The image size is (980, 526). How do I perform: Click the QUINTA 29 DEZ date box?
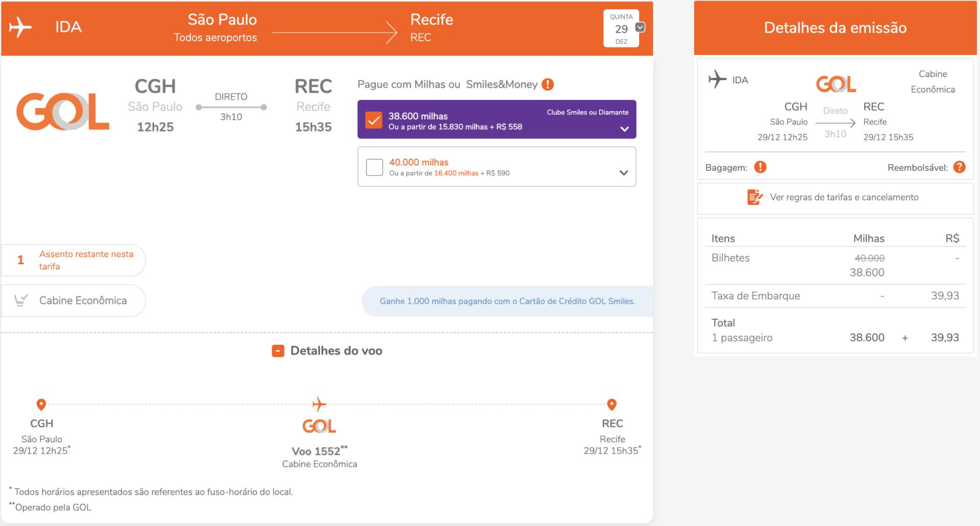621,29
